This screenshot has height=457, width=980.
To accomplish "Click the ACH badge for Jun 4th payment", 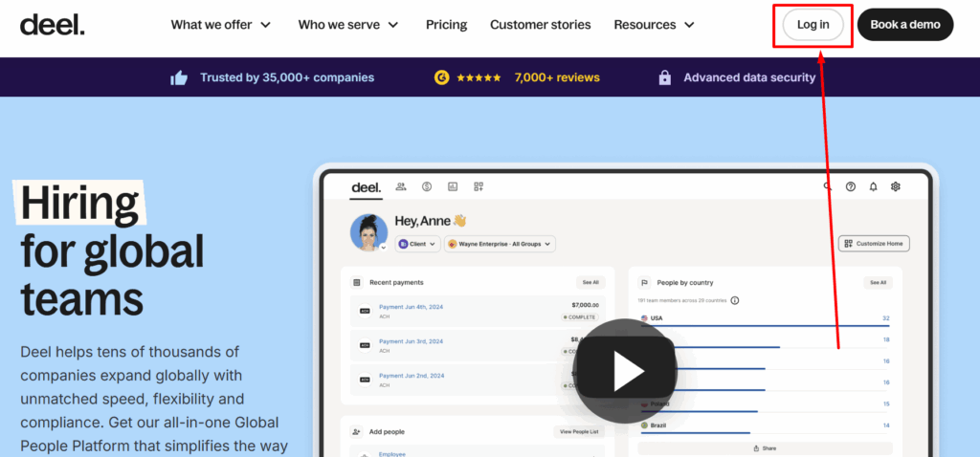I will pos(365,311).
